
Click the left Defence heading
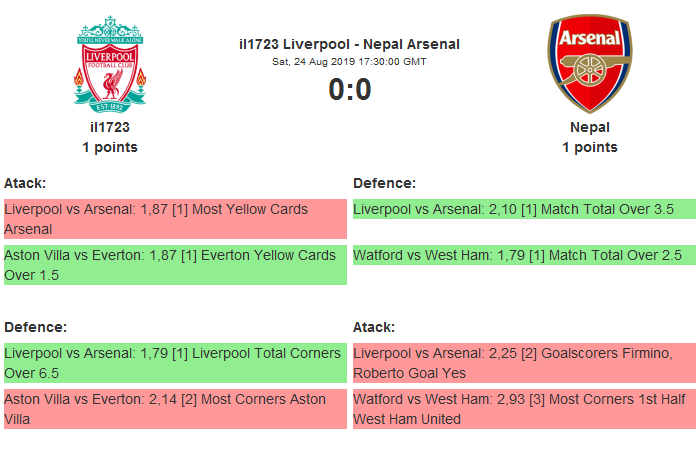pos(35,327)
